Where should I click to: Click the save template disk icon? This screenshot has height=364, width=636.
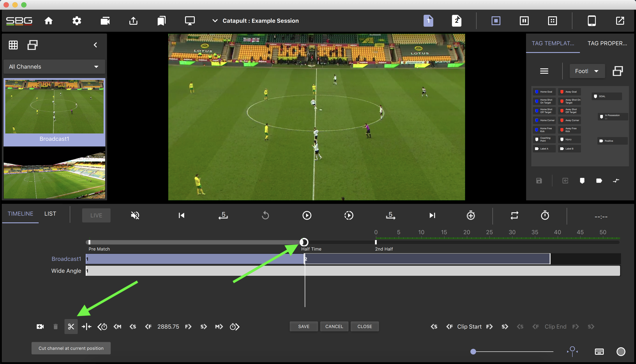point(539,180)
